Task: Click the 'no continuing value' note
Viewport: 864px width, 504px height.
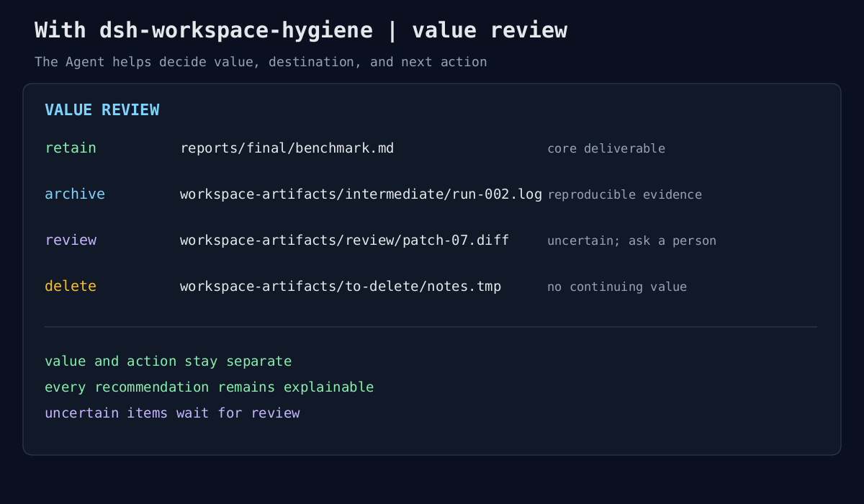Action: point(617,287)
